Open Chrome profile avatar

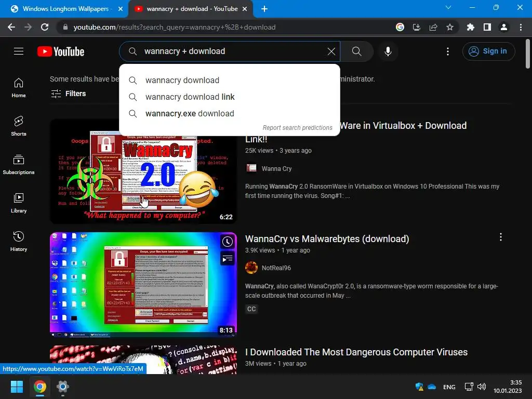point(504,27)
